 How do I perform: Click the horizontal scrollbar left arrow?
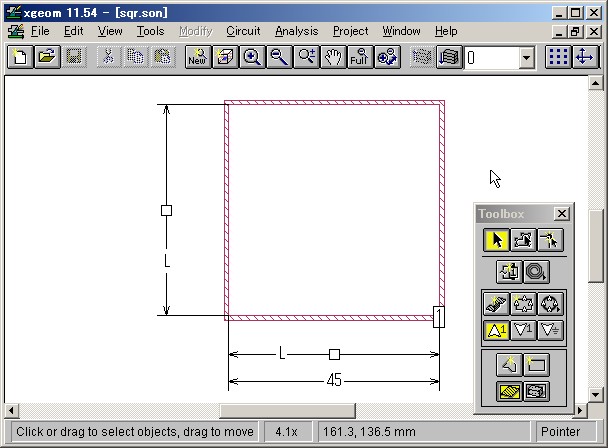click(11, 410)
